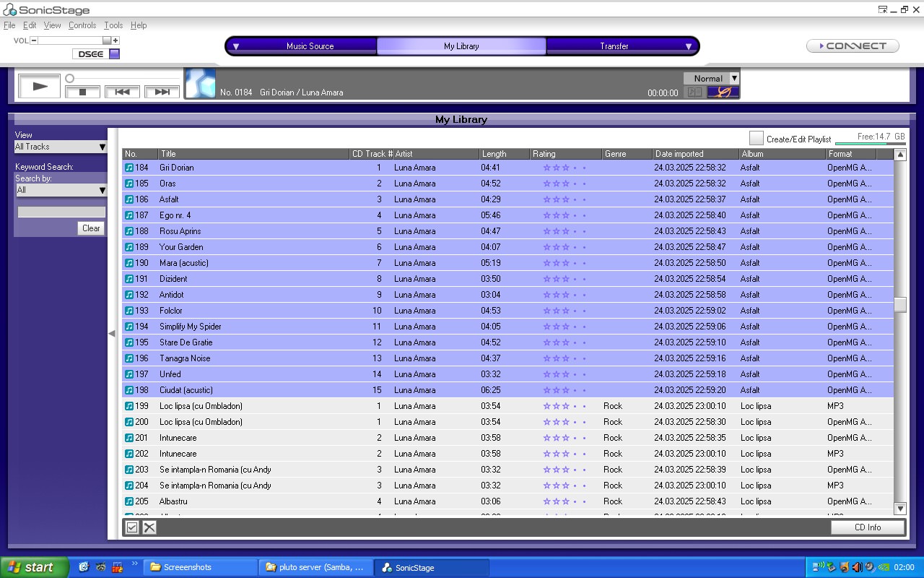Click the scrollbar down arrow

[x=900, y=509]
